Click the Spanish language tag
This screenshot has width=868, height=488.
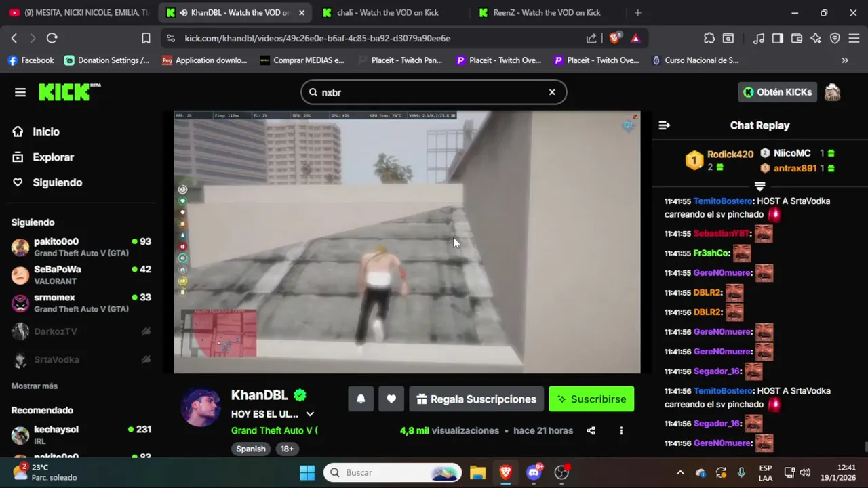coord(251,449)
